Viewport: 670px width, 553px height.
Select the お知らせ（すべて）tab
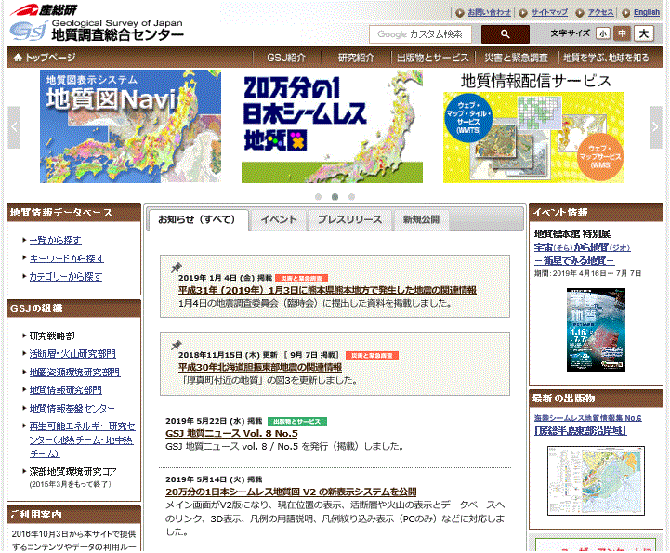[198, 220]
